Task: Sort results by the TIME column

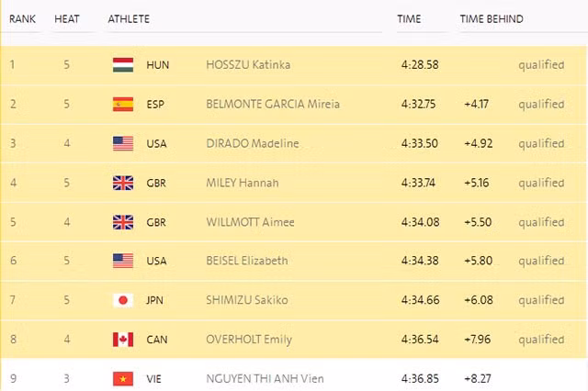Action: (x=409, y=19)
